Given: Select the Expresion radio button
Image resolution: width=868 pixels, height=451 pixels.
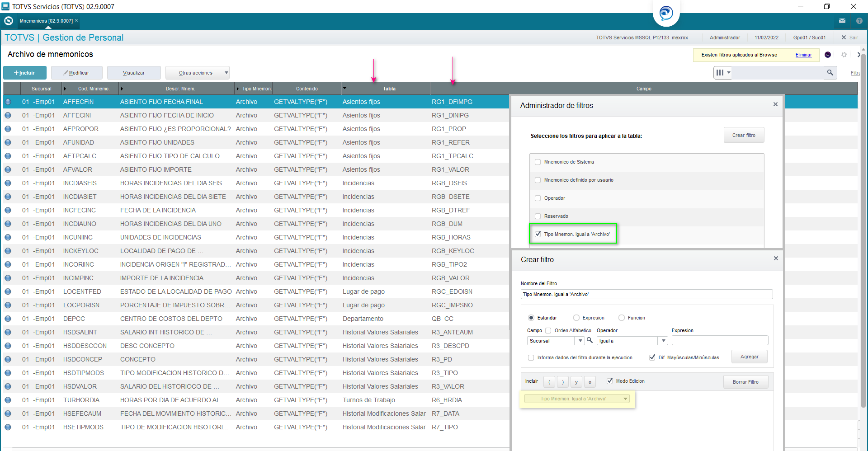Looking at the screenshot, I should 576,318.
